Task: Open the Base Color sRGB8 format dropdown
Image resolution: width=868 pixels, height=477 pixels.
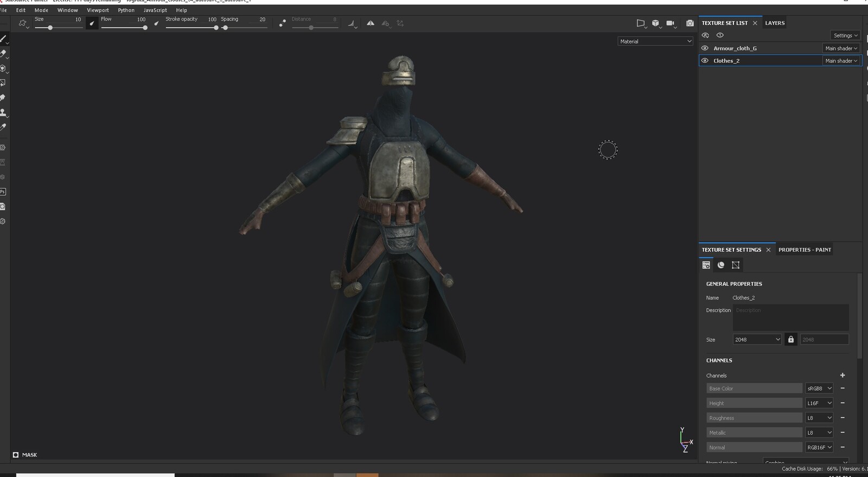Action: click(x=819, y=388)
